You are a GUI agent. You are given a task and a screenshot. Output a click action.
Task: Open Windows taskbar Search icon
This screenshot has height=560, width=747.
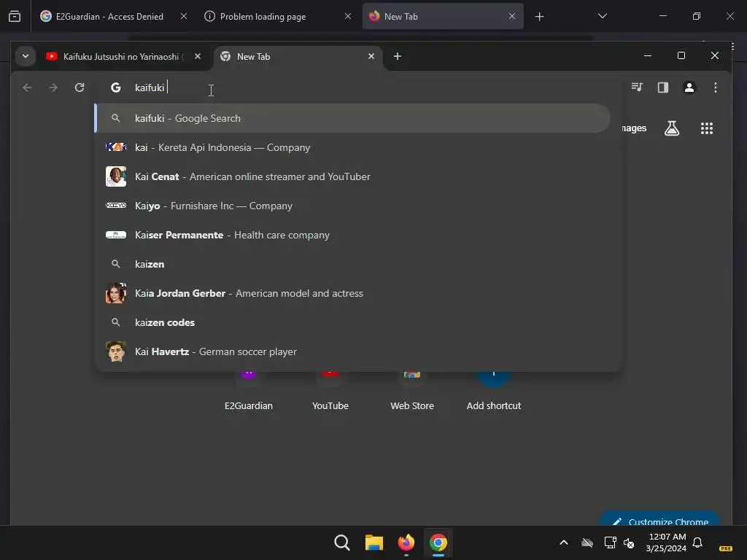point(342,542)
